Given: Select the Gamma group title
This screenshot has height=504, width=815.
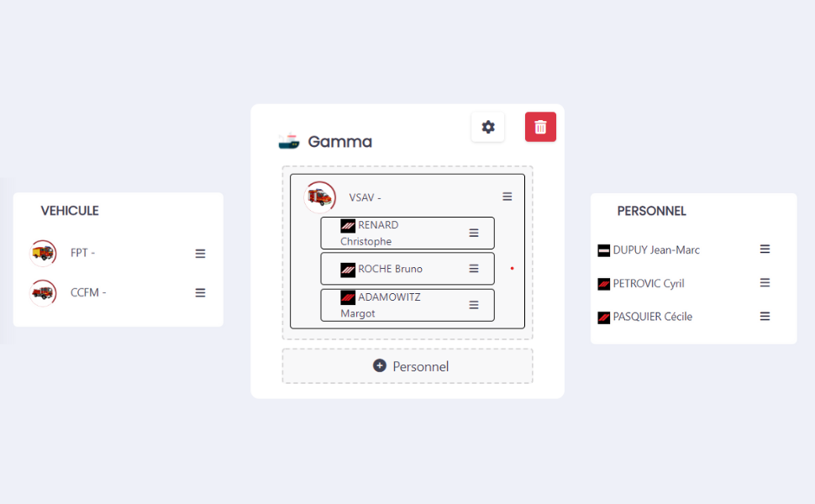Looking at the screenshot, I should [x=340, y=141].
